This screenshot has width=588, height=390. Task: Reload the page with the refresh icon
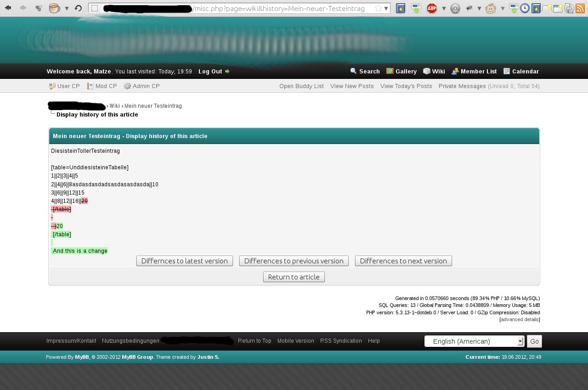[78, 8]
